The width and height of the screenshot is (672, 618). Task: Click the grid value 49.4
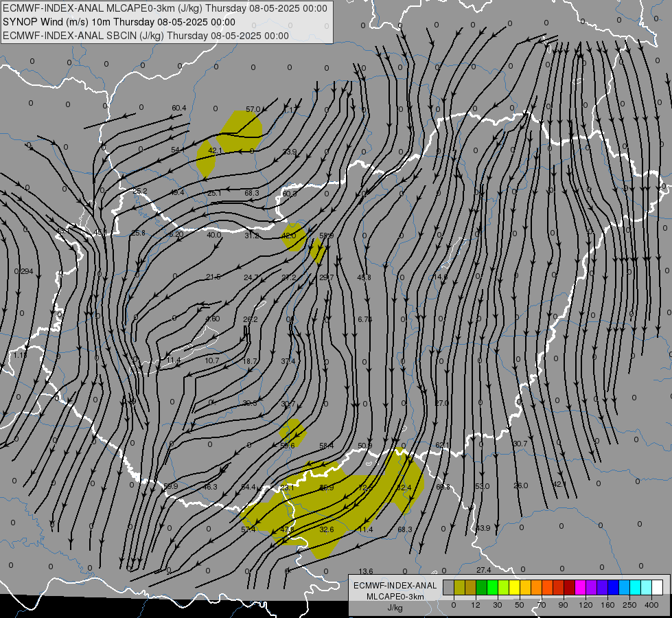pos(177,192)
